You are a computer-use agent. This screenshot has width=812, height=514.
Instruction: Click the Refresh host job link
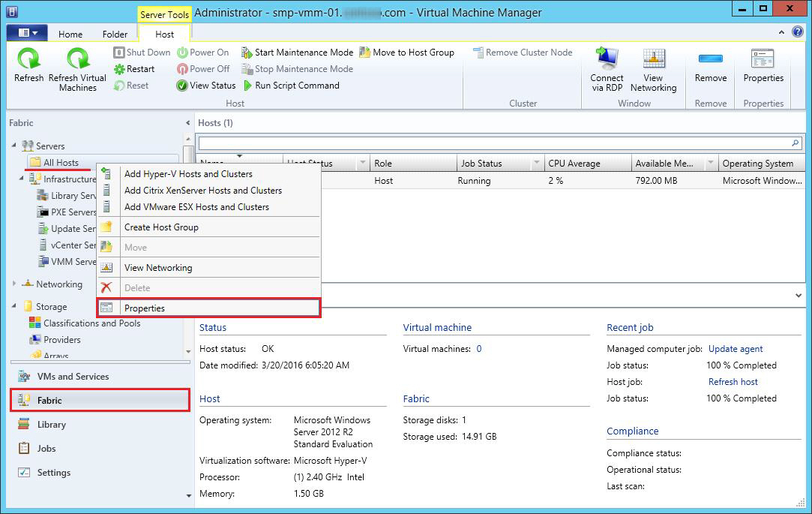coord(733,382)
